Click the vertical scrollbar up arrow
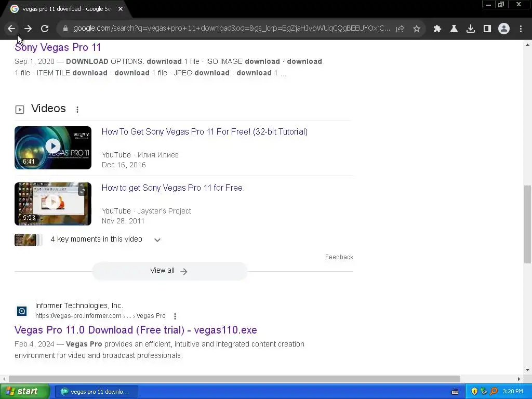The width and height of the screenshot is (532, 399). (527, 45)
